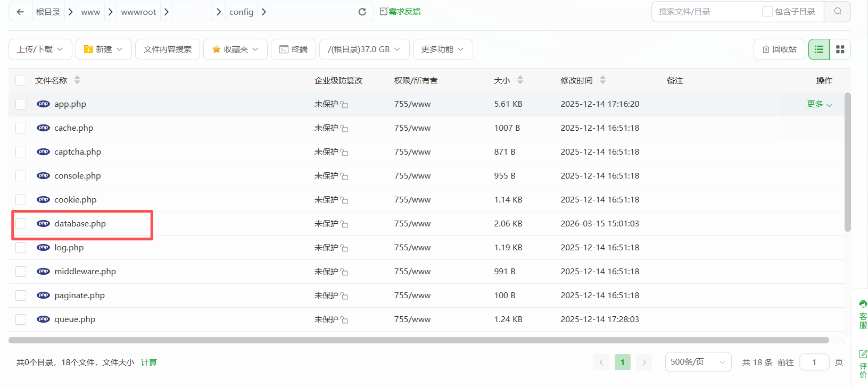The width and height of the screenshot is (868, 388).
Task: Switch to grid view icon
Action: click(x=840, y=49)
